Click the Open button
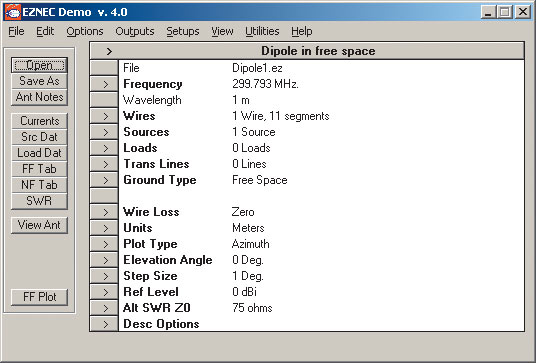The width and height of the screenshot is (536, 363). 39,65
